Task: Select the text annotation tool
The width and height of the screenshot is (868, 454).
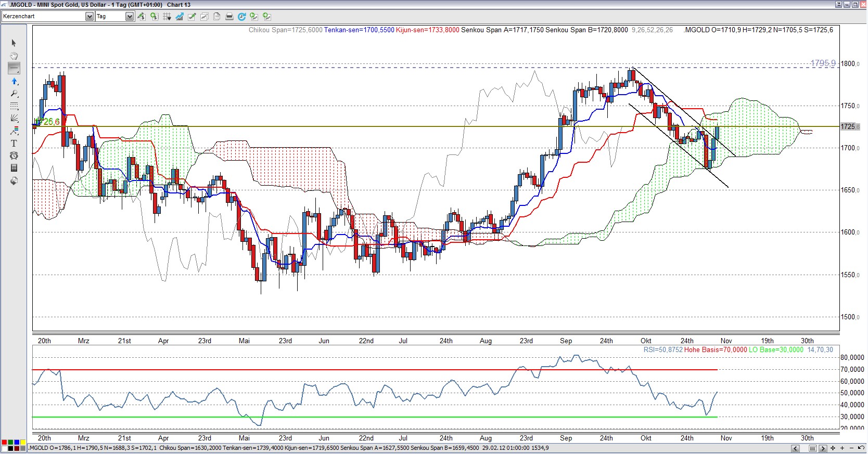Action: click(14, 143)
